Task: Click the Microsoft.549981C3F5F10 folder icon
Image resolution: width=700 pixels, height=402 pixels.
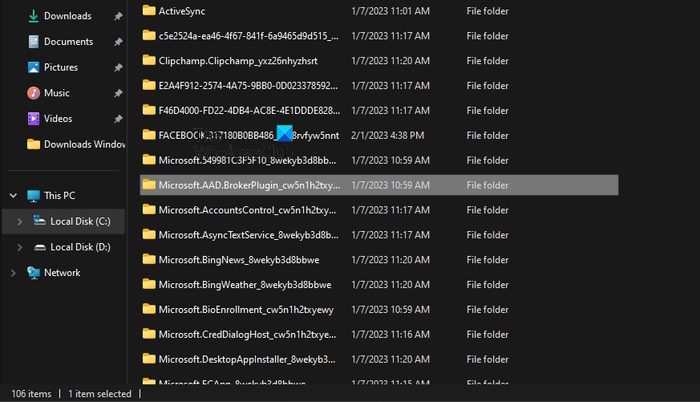Action: 149,159
